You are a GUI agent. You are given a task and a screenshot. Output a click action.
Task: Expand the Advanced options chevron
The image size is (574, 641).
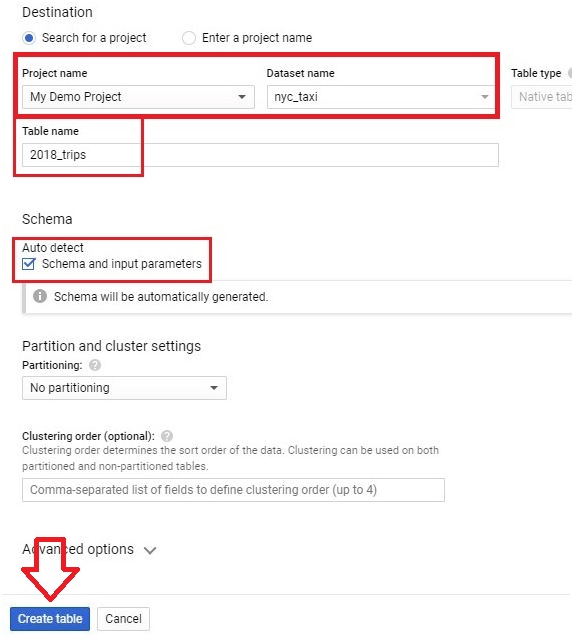tap(150, 550)
